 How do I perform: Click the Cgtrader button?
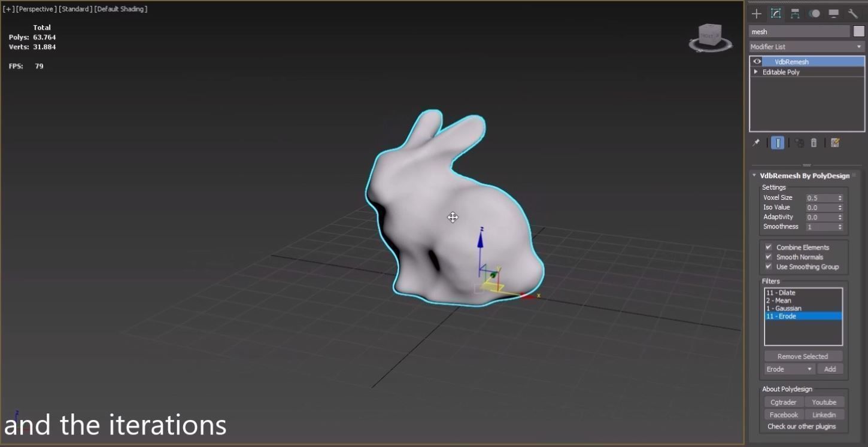784,402
